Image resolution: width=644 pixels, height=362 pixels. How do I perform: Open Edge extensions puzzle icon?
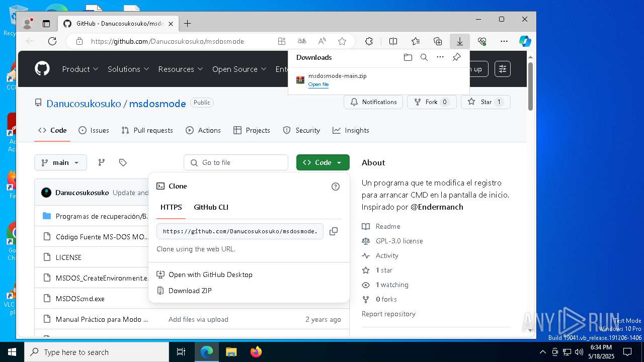click(x=369, y=41)
